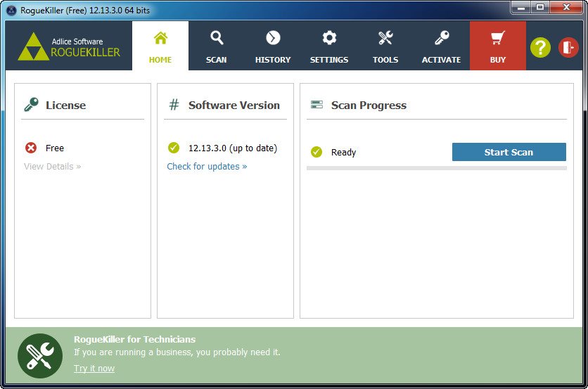Image resolution: width=588 pixels, height=389 pixels.
Task: Go to the Settings tab
Action: point(329,46)
